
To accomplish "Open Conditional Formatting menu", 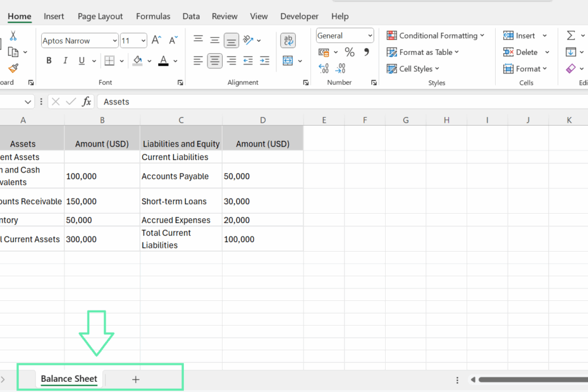I will [436, 35].
